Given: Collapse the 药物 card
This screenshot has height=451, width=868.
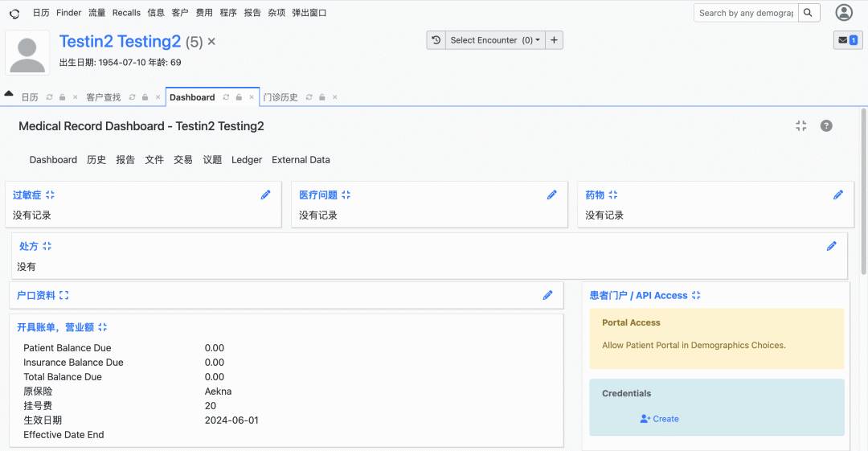Looking at the screenshot, I should coord(612,195).
